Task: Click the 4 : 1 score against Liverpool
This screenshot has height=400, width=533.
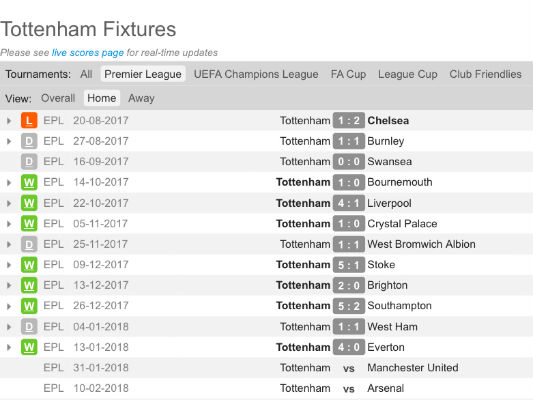Action: pos(349,203)
